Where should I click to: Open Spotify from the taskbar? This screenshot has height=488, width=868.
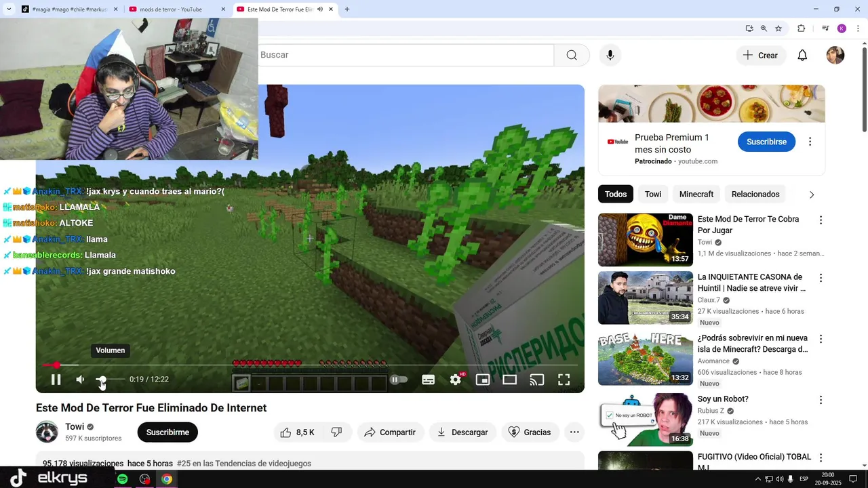click(x=123, y=479)
